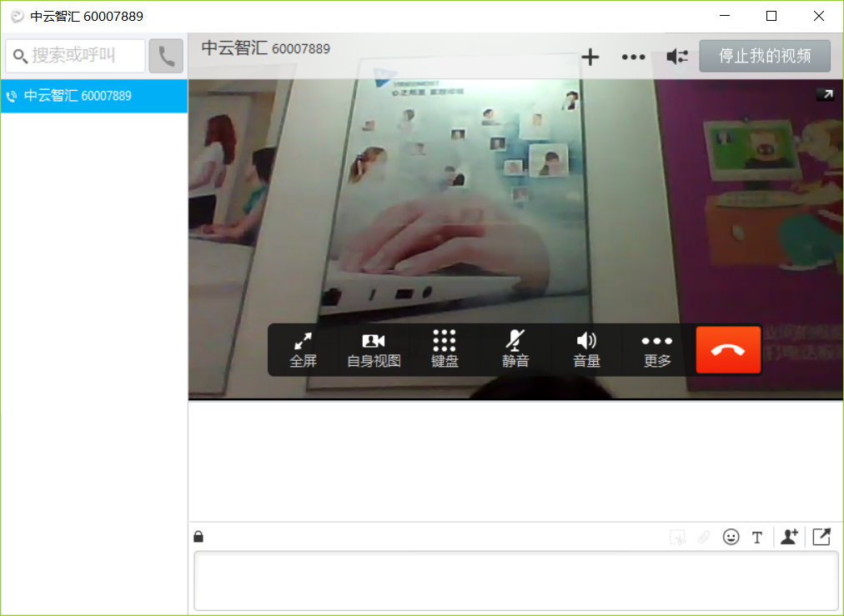This screenshot has width=844, height=616.
Task: Open the 键盘 dial pad
Action: pos(445,349)
